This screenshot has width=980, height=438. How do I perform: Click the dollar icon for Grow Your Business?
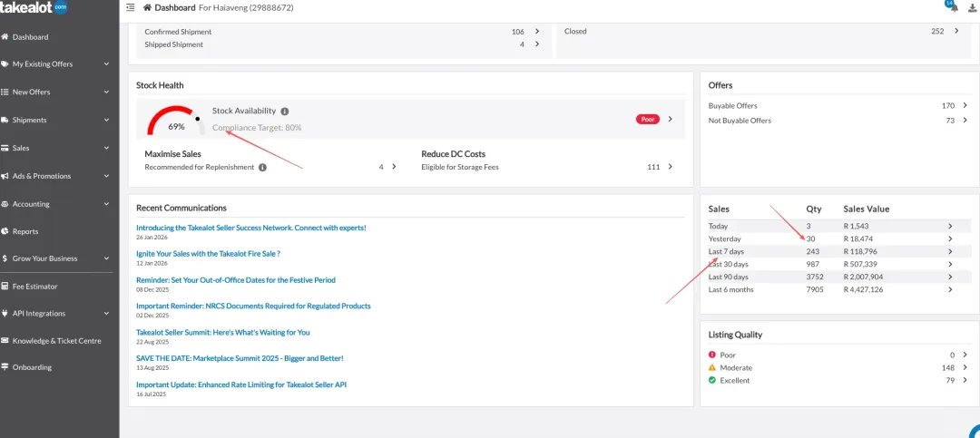(x=5, y=258)
